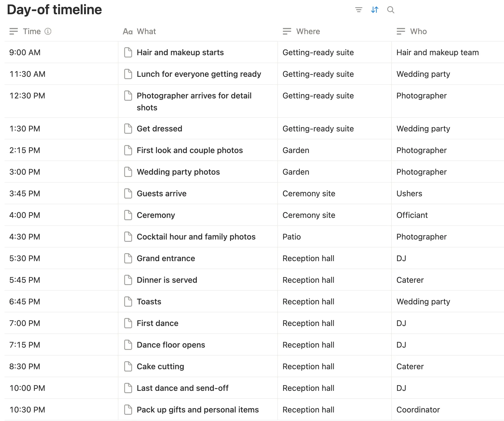Click page icon beside Cake cutting
The image size is (504, 421).
pos(128,366)
